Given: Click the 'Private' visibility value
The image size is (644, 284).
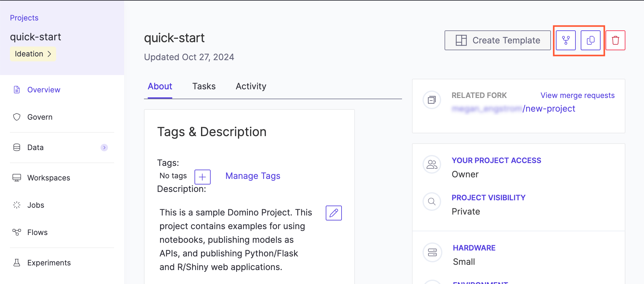Looking at the screenshot, I should 466,211.
